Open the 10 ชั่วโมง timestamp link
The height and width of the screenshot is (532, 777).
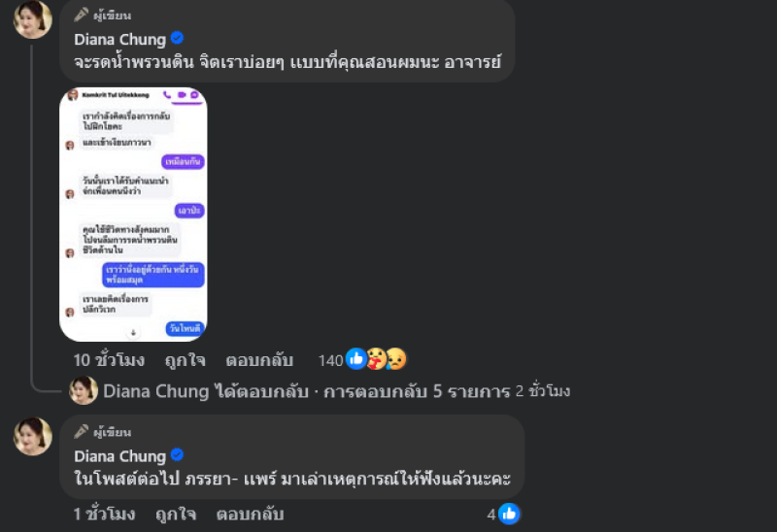pos(109,360)
